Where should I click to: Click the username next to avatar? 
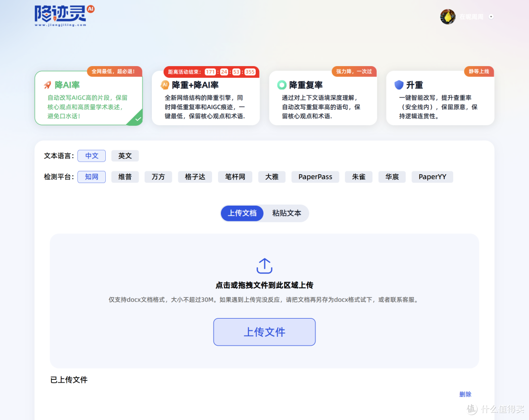pyautogui.click(x=471, y=17)
